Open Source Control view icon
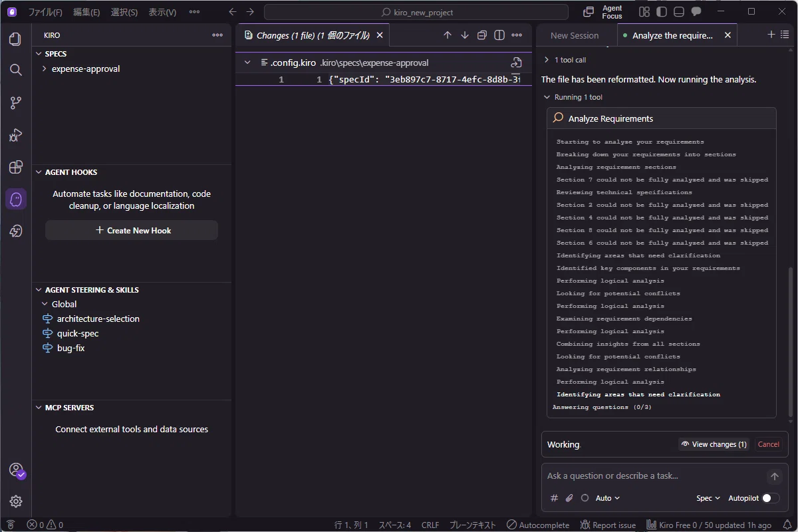This screenshot has width=798, height=532. click(x=15, y=102)
